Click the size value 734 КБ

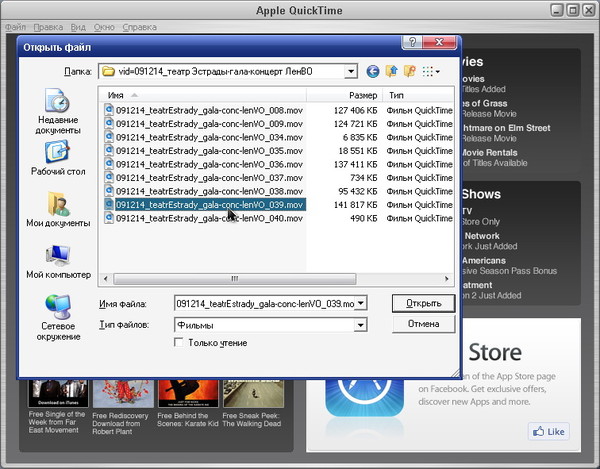click(x=364, y=178)
